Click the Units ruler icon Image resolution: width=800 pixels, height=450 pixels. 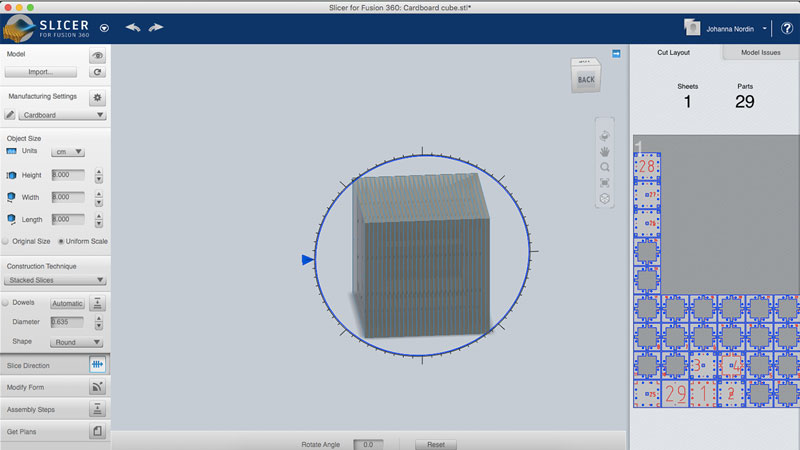(x=11, y=151)
